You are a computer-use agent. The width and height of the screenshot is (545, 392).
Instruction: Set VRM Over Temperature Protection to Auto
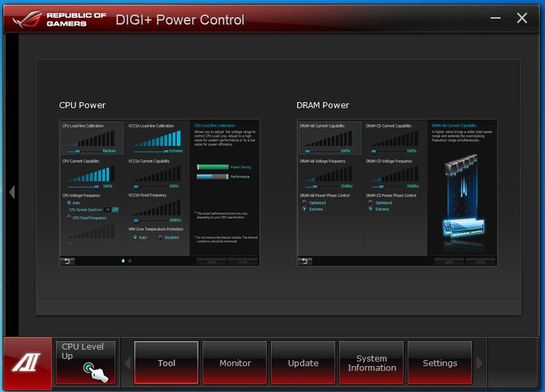click(135, 237)
